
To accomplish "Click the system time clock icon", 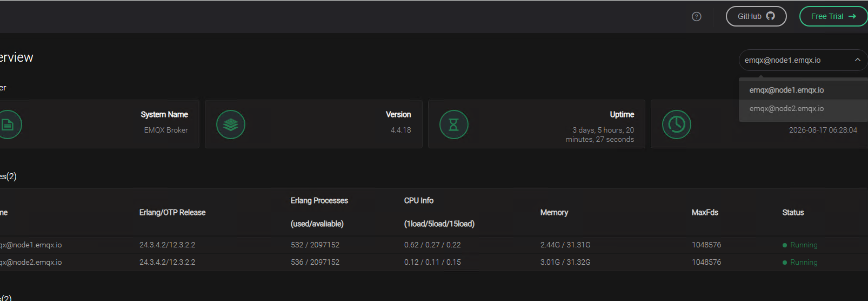I will click(x=677, y=125).
